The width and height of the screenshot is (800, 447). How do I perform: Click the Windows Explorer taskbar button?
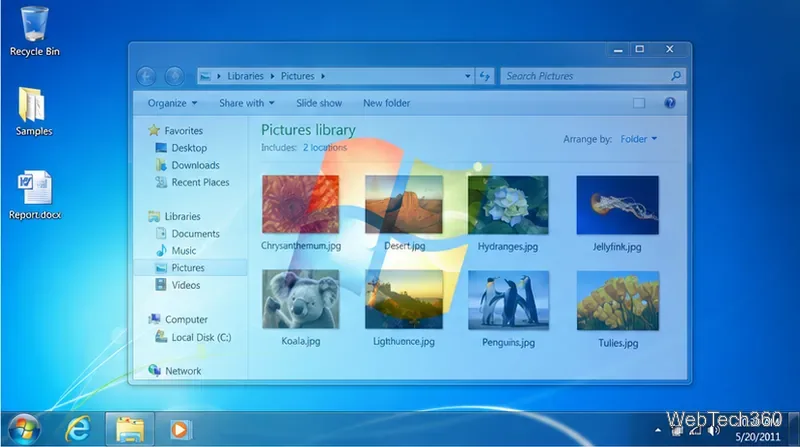pyautogui.click(x=130, y=429)
